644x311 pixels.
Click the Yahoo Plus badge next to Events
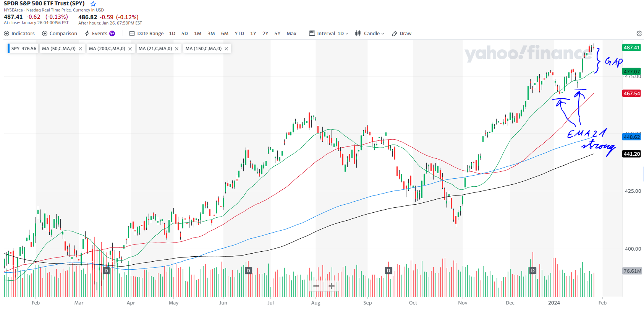pos(112,34)
